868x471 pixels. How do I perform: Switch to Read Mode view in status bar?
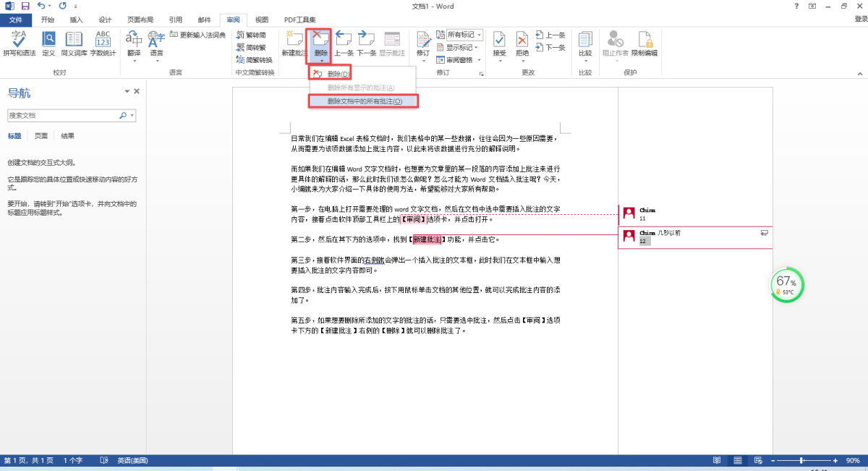(717, 461)
